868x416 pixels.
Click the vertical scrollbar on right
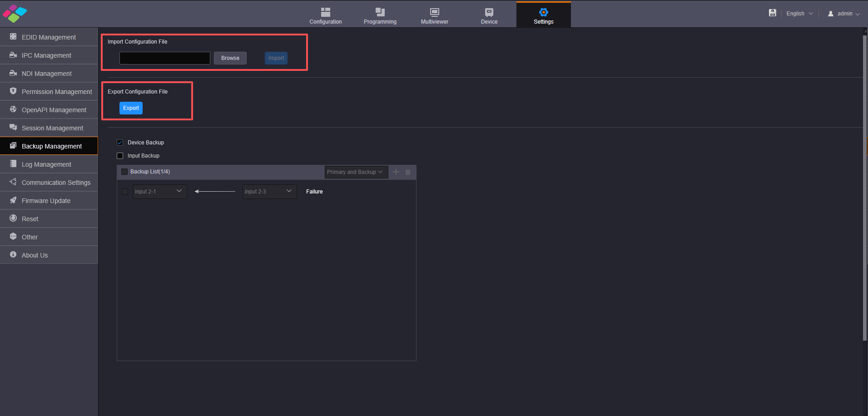(865, 187)
